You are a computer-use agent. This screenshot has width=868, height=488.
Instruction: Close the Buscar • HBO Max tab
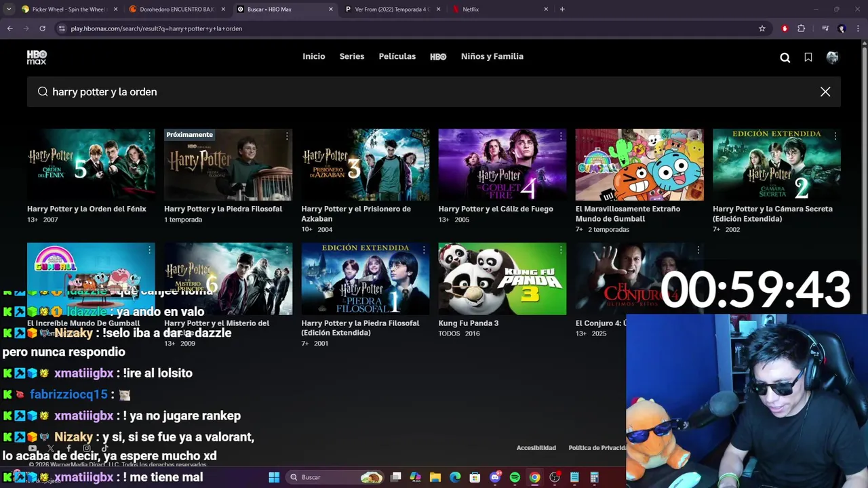pos(331,9)
